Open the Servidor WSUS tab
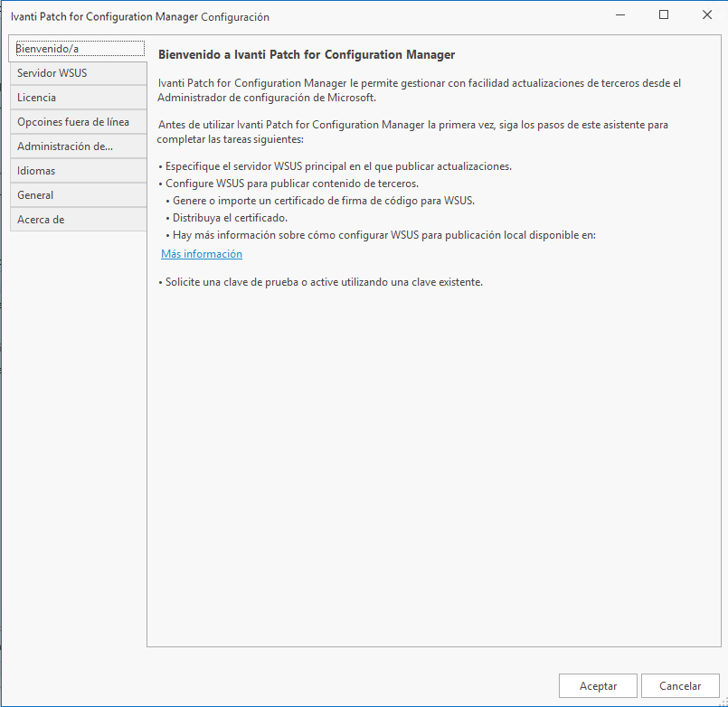The width and height of the screenshot is (728, 707). [x=78, y=73]
